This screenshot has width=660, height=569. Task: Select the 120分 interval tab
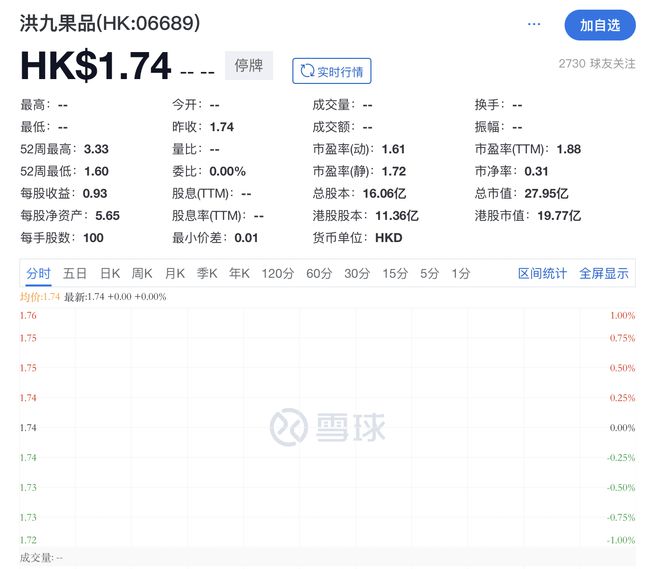point(278,274)
